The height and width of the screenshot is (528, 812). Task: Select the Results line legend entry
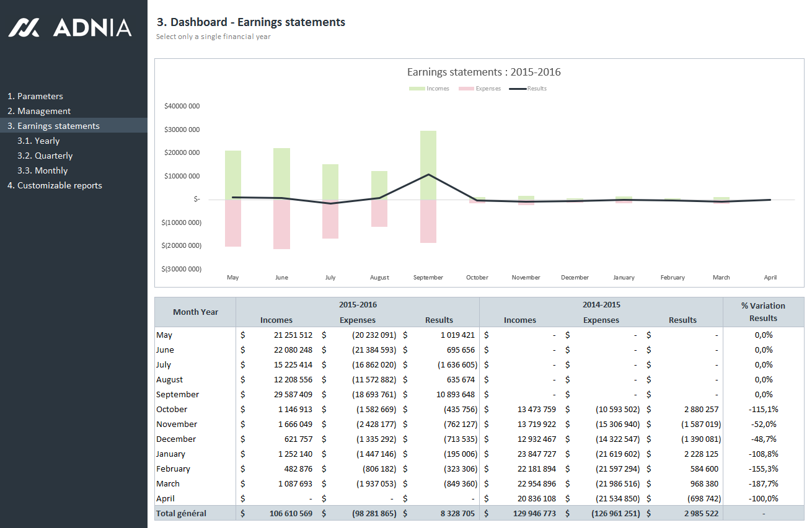pos(527,89)
